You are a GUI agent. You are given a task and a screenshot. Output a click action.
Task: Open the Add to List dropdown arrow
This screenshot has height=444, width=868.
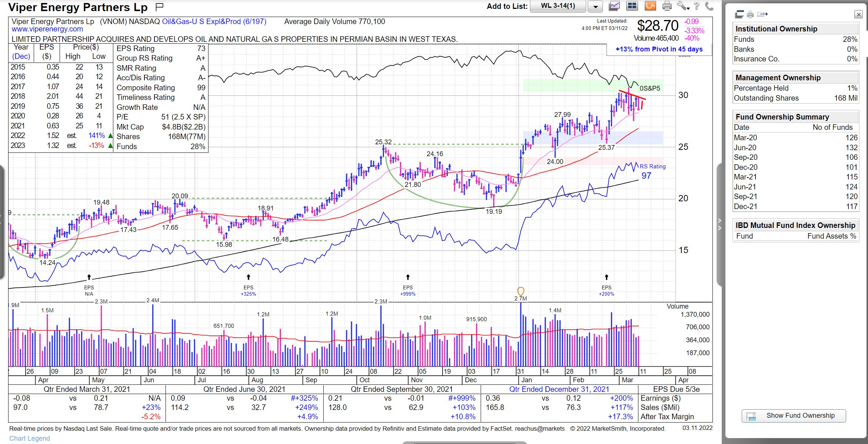(x=595, y=6)
